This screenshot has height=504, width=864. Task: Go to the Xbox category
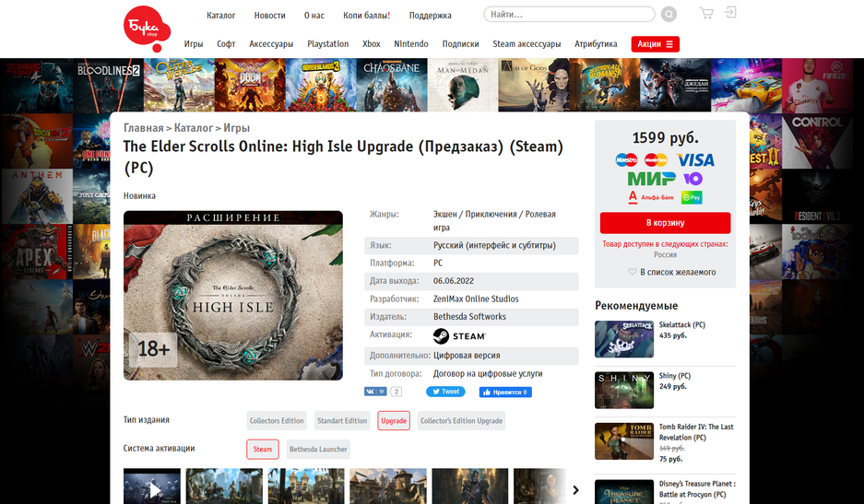[x=372, y=44]
